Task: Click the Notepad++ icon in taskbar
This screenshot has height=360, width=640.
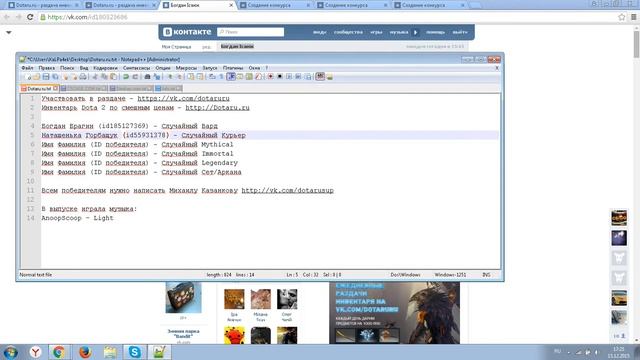Action: [x=160, y=352]
